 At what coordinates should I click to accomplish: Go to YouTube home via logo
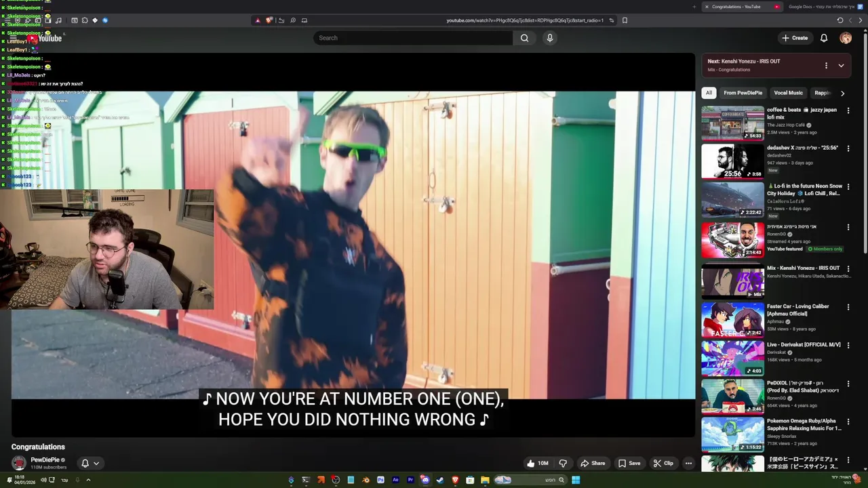coord(45,39)
